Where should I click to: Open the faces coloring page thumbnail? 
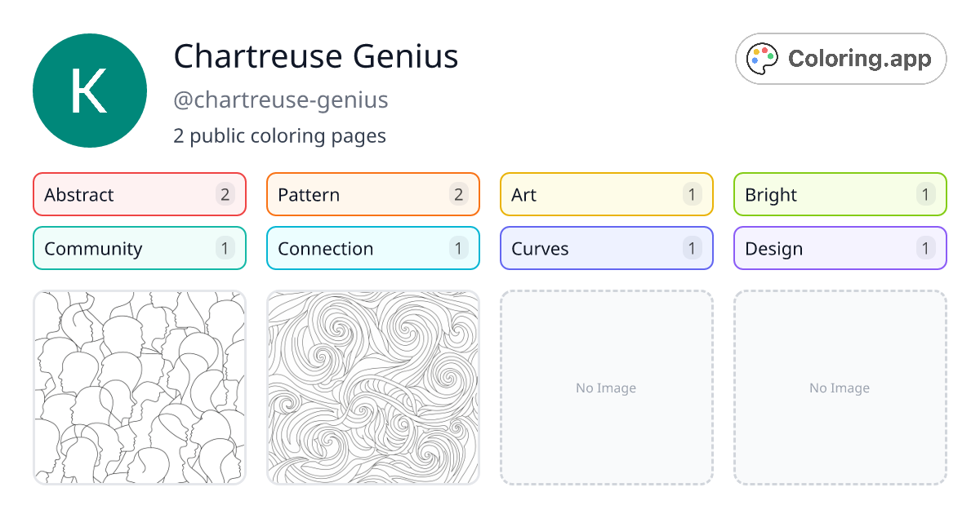pyautogui.click(x=139, y=388)
